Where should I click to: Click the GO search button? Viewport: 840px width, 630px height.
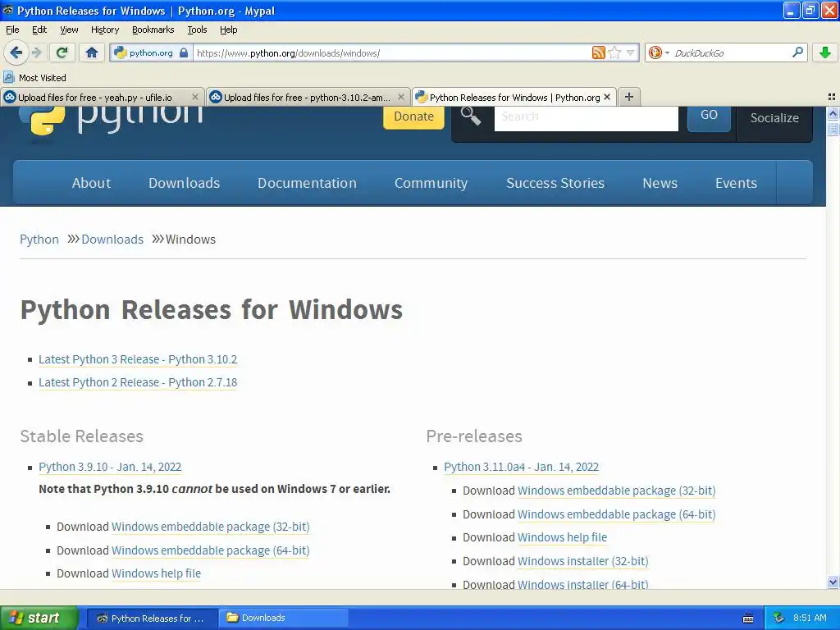(709, 116)
